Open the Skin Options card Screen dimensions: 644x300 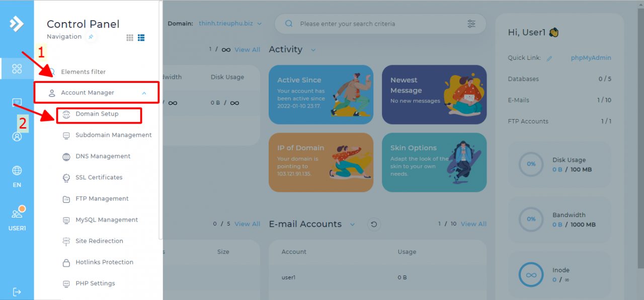click(434, 162)
